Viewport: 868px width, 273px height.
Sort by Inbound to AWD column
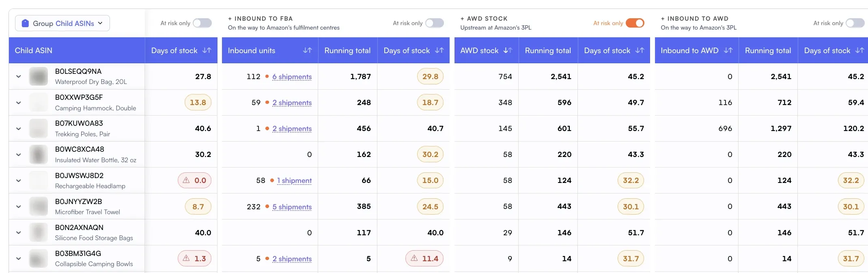click(728, 50)
